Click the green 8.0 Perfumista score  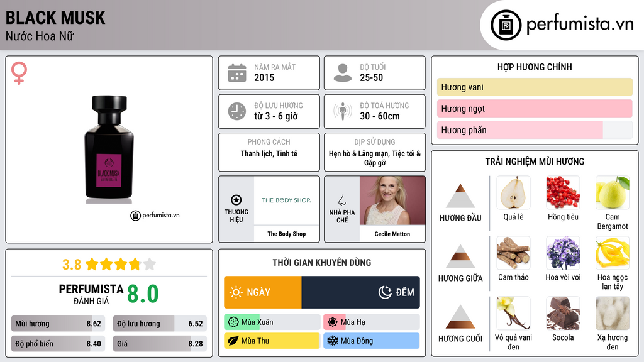(143, 294)
